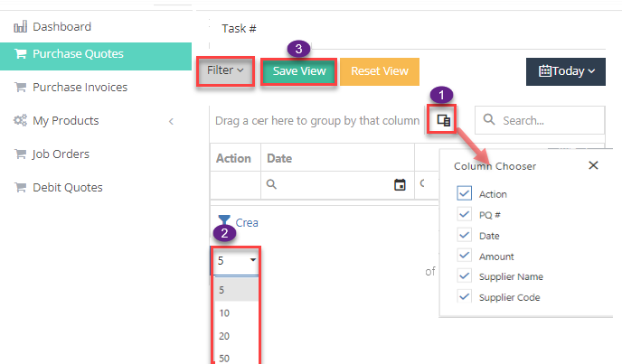Image resolution: width=622 pixels, height=364 pixels.
Task: Click the Debit Quotes cart icon
Action: 20,188
